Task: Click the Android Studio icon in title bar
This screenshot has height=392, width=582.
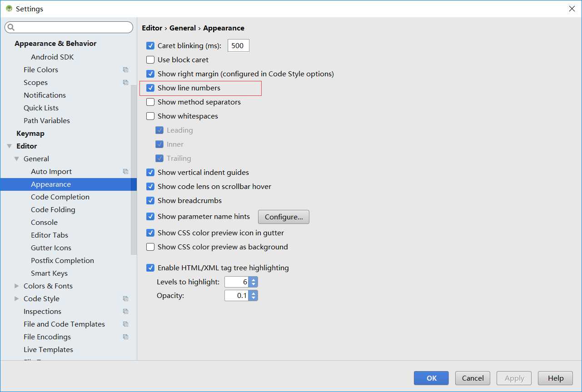Action: point(9,9)
